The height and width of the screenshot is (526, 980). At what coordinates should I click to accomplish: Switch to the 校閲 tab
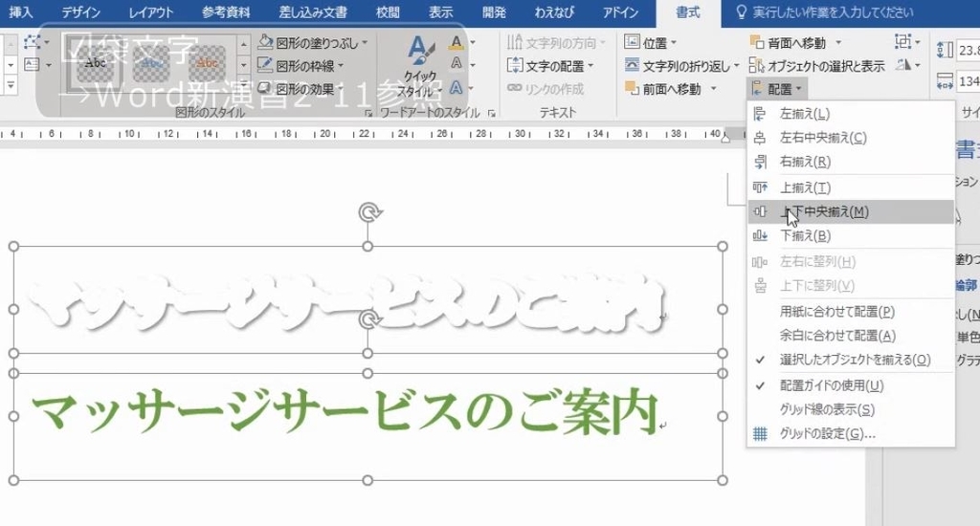(388, 12)
